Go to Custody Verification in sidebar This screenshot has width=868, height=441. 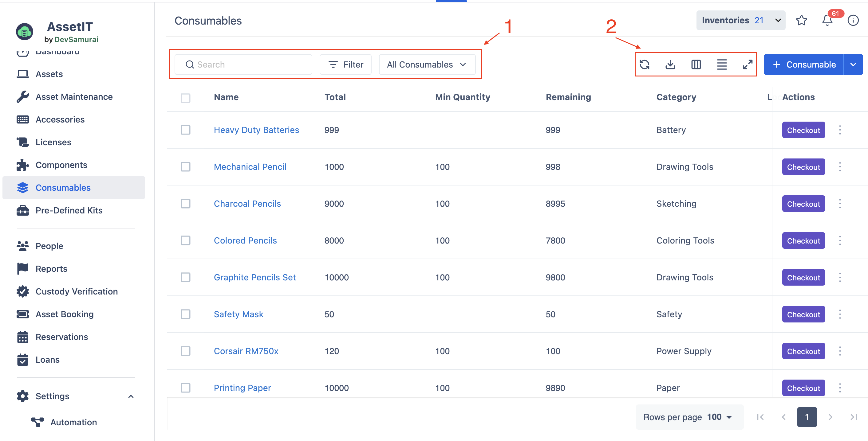[x=77, y=291]
